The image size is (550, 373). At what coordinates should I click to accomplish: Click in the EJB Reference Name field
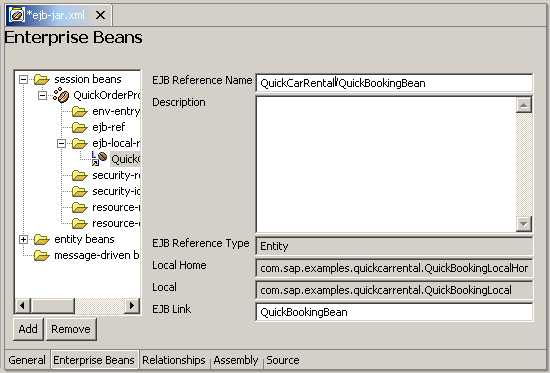394,83
